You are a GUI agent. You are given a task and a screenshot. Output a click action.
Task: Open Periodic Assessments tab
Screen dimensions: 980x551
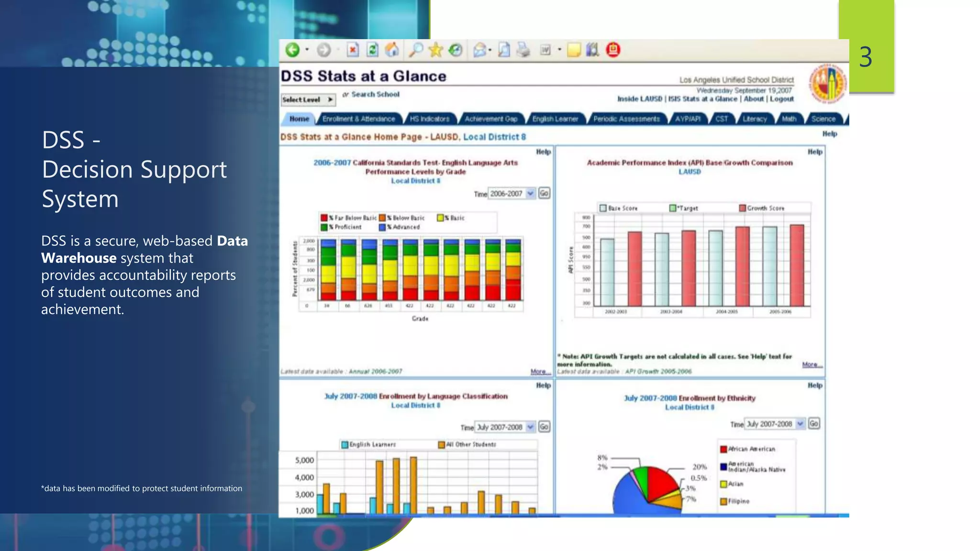(x=626, y=119)
